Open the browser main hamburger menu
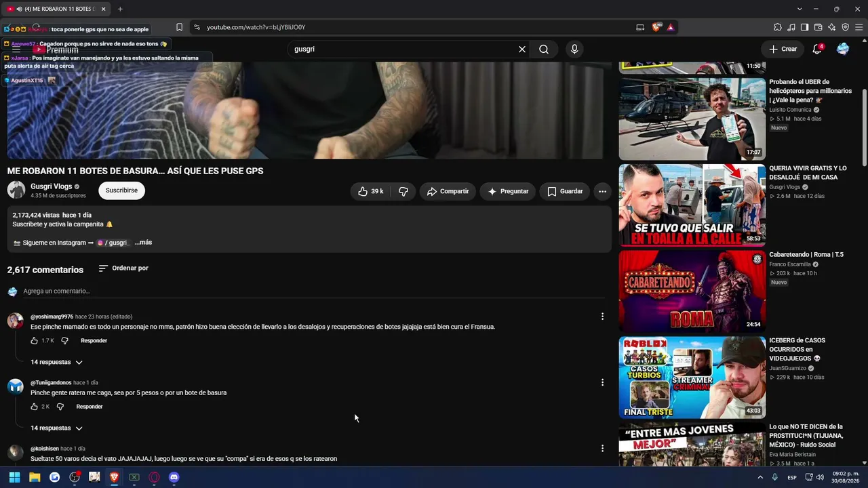868x488 pixels. point(859,27)
